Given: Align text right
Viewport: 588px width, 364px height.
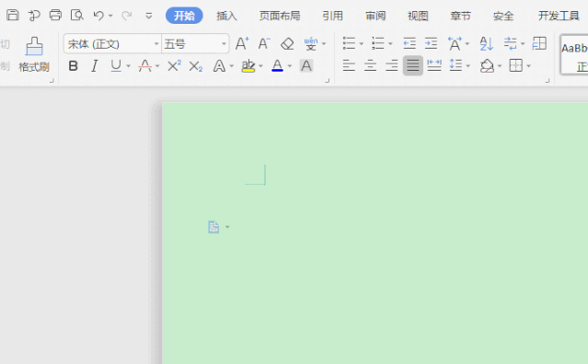Looking at the screenshot, I should click(x=391, y=66).
